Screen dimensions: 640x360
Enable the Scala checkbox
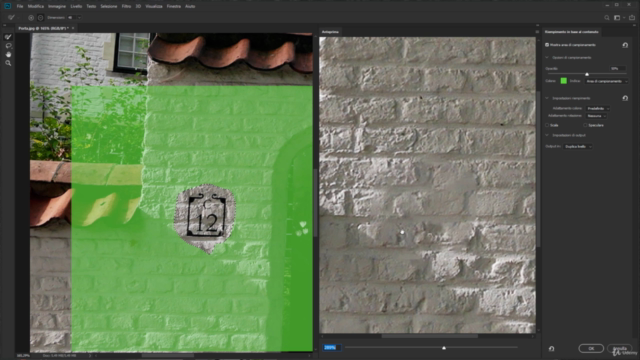point(547,125)
